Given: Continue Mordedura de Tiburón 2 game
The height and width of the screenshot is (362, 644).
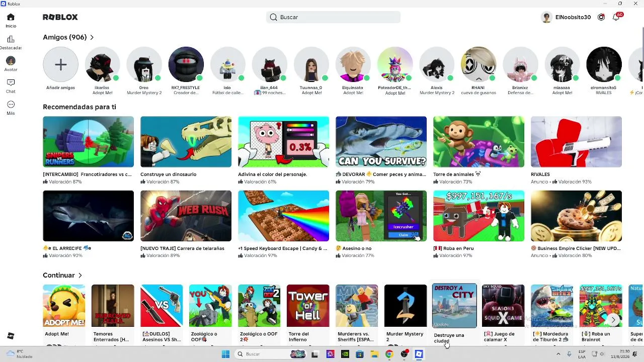Looking at the screenshot, I should point(552,306).
